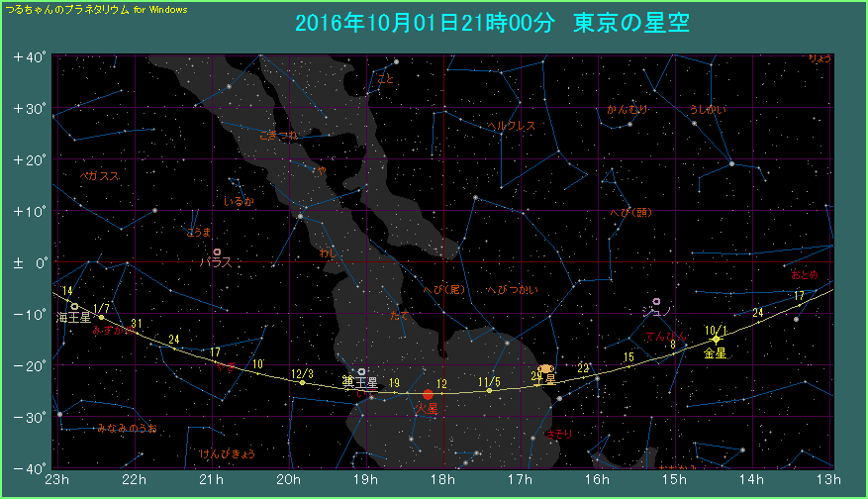Click the 18h right ascension axis label
The image size is (868, 499).
click(x=443, y=480)
